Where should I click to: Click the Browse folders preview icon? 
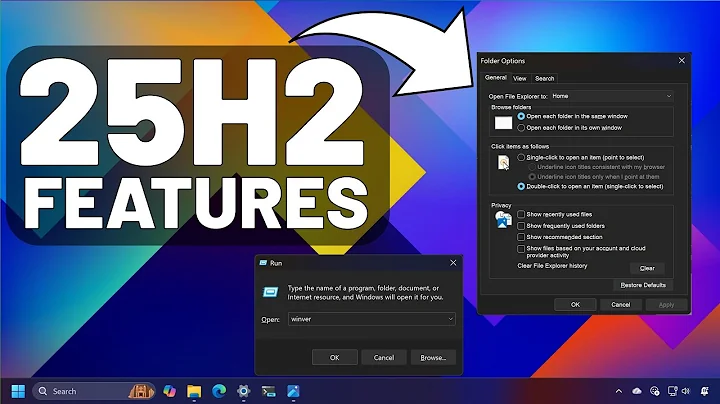pyautogui.click(x=503, y=123)
